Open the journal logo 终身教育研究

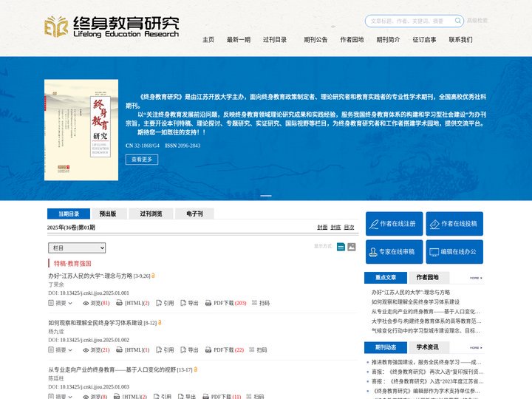point(112,27)
